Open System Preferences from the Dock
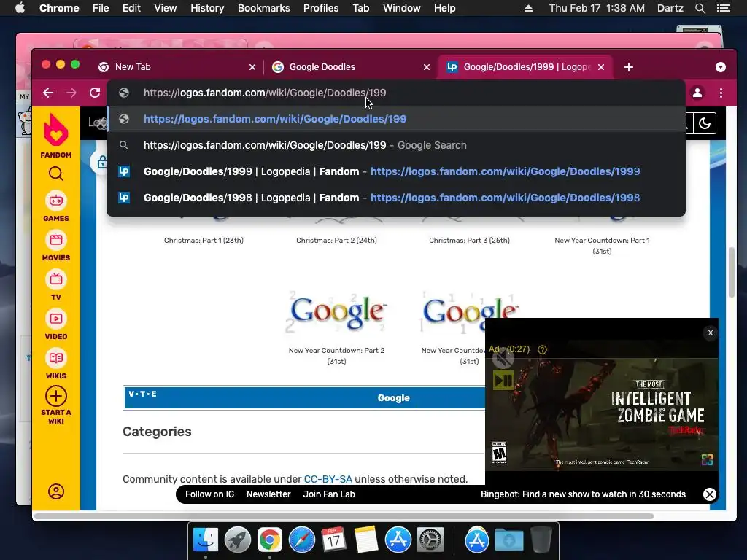Screen dimensions: 747x560 (430, 540)
